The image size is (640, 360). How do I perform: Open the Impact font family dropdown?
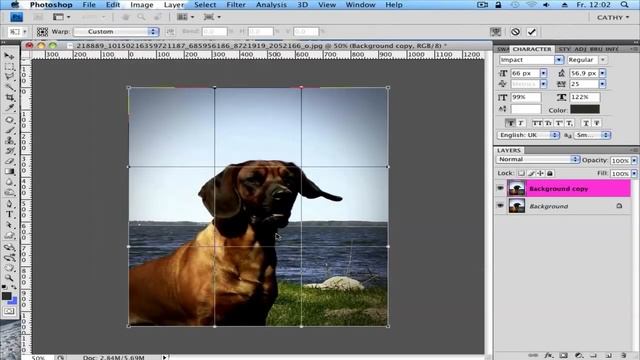click(x=559, y=60)
